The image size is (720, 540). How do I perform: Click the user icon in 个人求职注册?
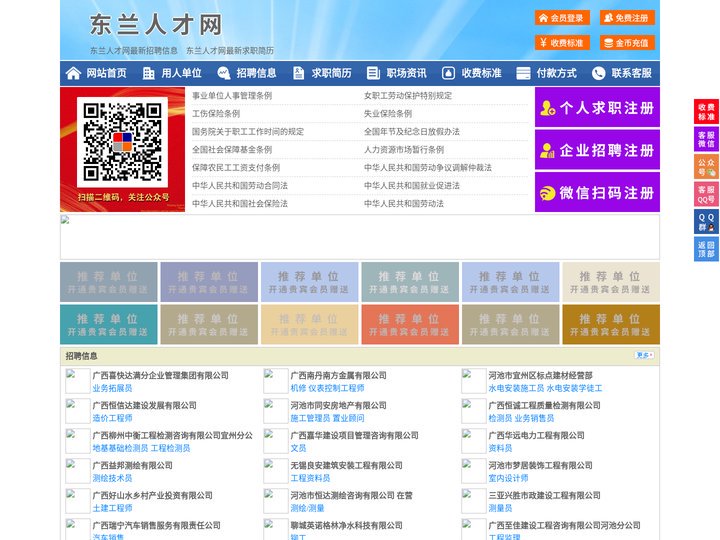pos(547,108)
